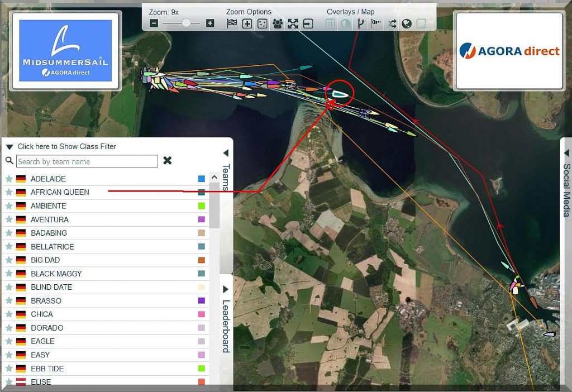Toggle favorite star for ADELAIDE
This screenshot has width=572, height=392.
[x=9, y=179]
